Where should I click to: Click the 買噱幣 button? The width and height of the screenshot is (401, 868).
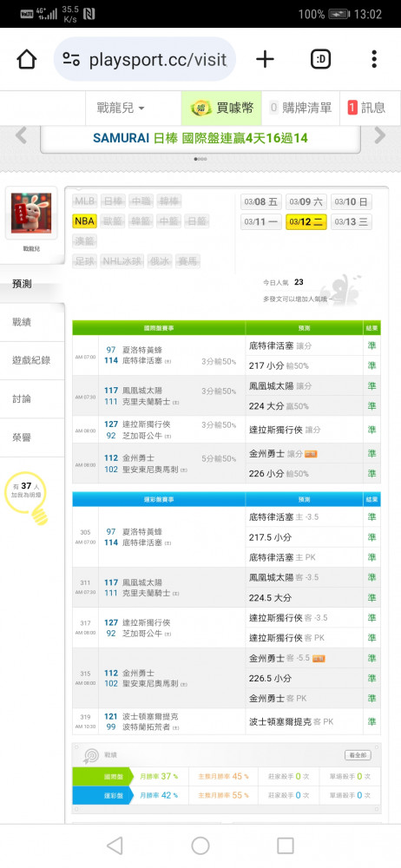(x=221, y=108)
